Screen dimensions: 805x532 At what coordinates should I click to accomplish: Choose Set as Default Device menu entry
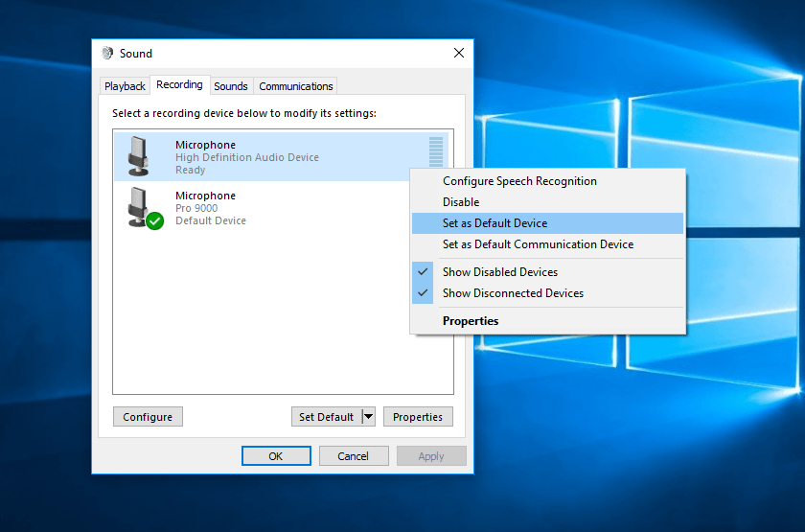coord(494,223)
